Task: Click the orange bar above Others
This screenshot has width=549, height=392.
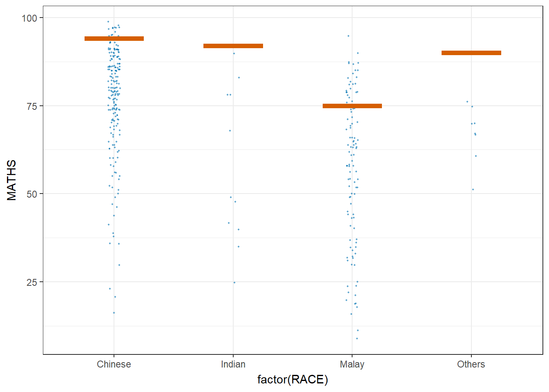Action: pyautogui.click(x=471, y=53)
